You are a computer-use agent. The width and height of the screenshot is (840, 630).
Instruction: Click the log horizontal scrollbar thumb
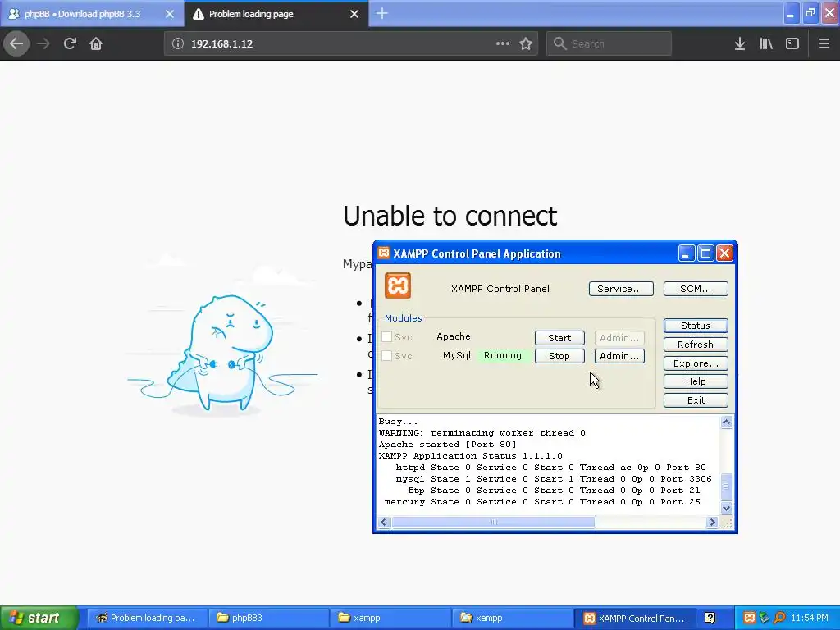493,523
